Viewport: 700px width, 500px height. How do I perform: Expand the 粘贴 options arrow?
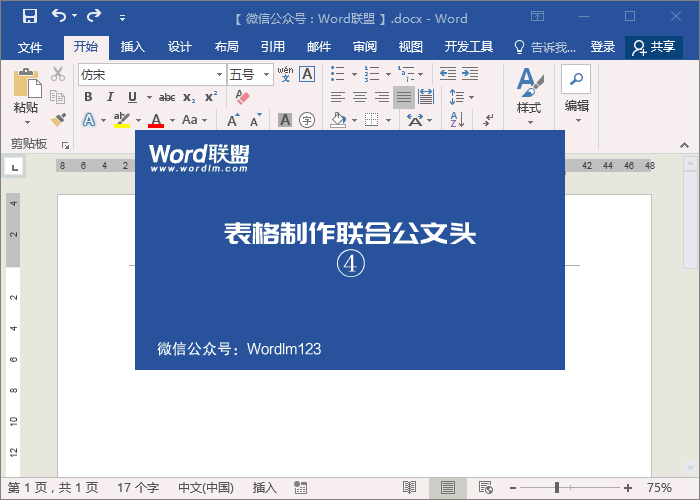[27, 122]
